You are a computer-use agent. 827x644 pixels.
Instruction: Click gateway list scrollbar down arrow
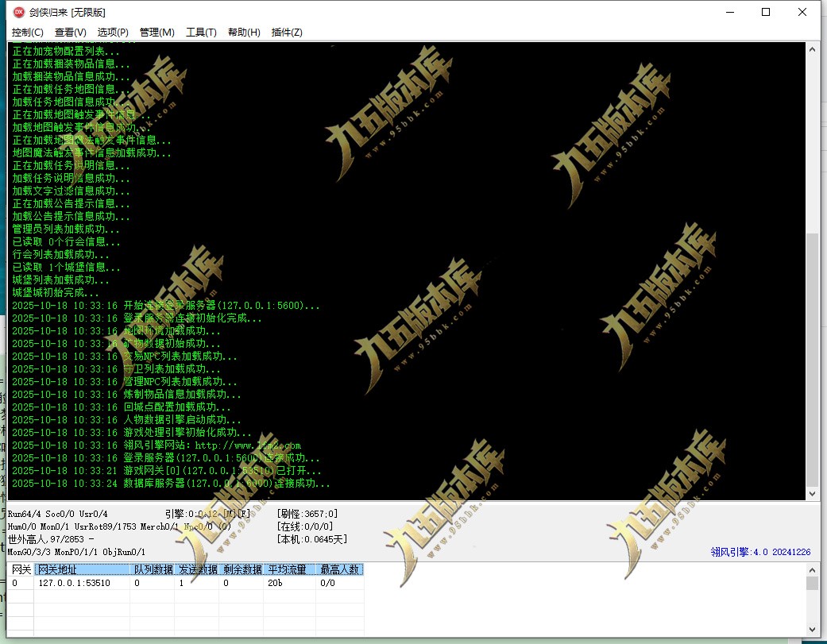coord(812,630)
